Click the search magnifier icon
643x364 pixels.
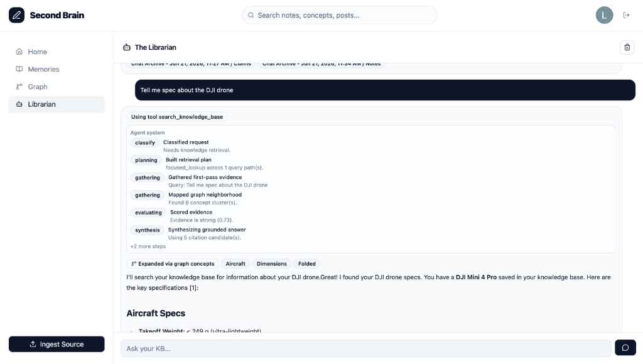click(x=251, y=15)
